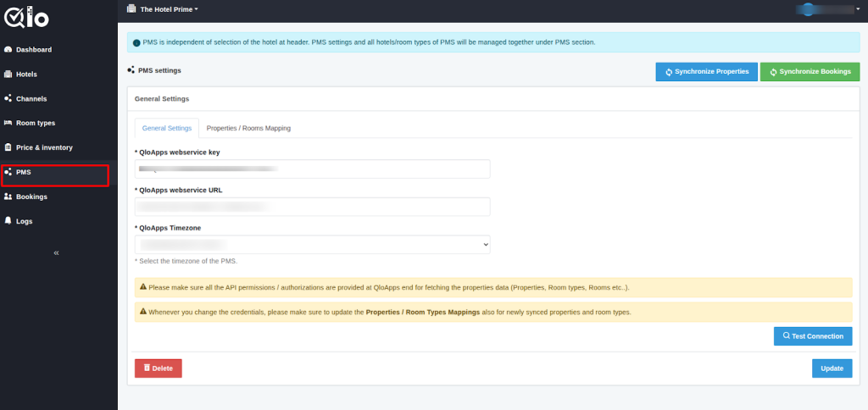Open the QloApps Timezone dropdown
Image resolution: width=868 pixels, height=410 pixels.
(x=312, y=244)
